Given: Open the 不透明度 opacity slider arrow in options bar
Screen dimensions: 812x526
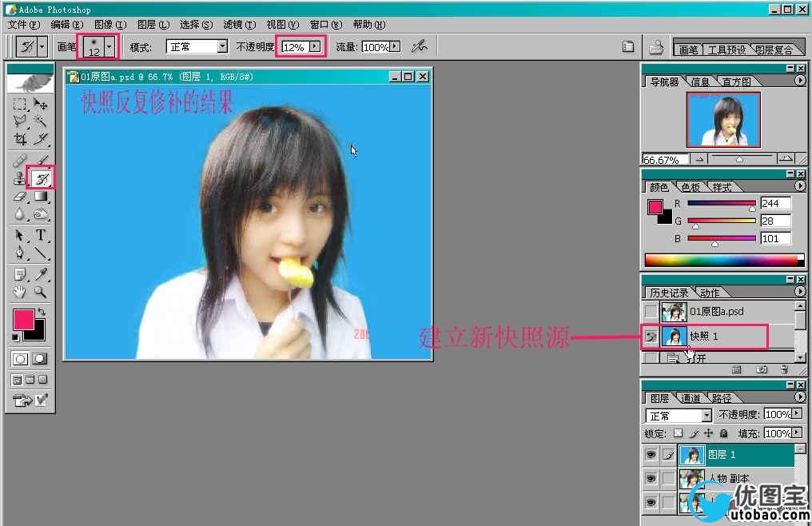Looking at the screenshot, I should (x=315, y=47).
